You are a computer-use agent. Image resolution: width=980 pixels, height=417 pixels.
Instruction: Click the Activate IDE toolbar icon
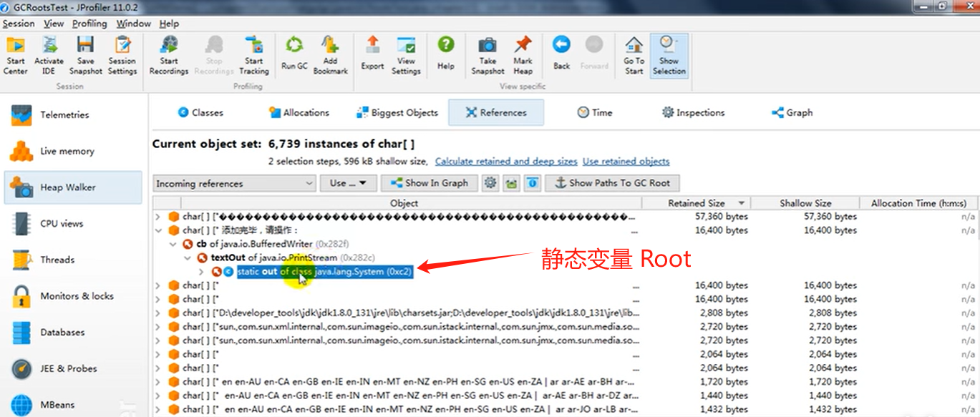tap(49, 56)
